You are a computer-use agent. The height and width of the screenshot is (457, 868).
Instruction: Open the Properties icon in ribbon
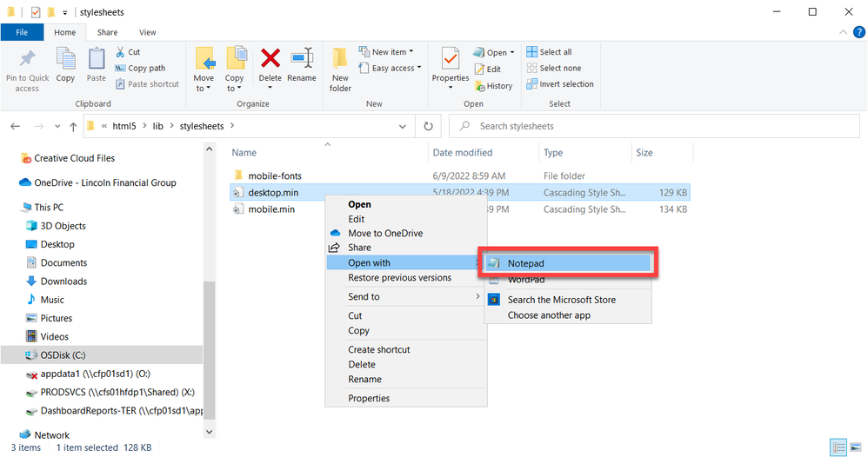[451, 59]
